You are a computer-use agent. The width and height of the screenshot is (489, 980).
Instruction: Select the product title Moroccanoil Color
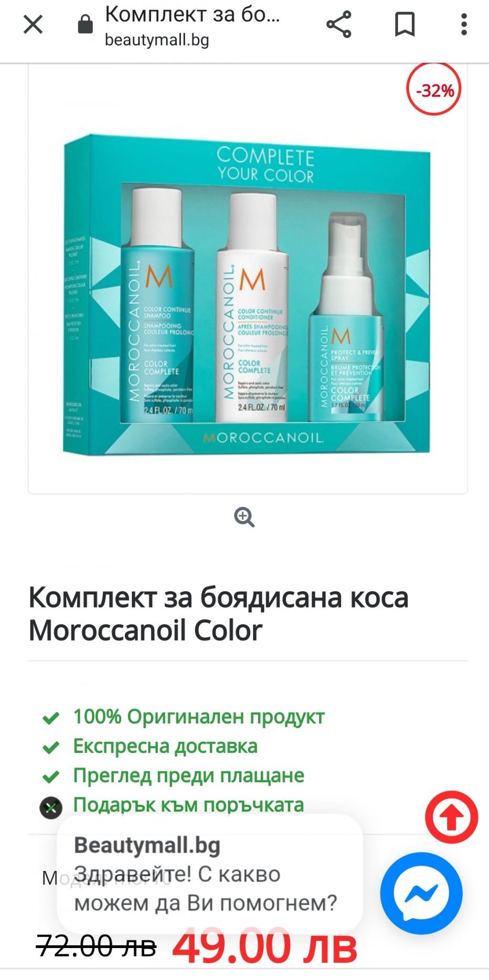tap(218, 614)
